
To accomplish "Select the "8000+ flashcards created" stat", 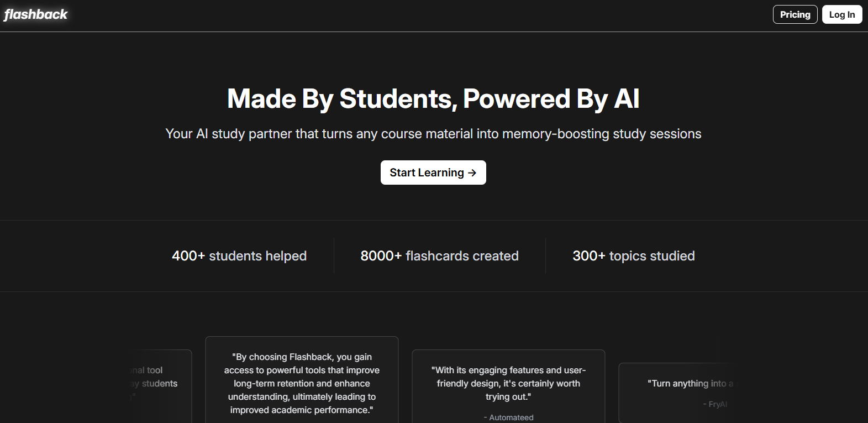I will [x=439, y=256].
